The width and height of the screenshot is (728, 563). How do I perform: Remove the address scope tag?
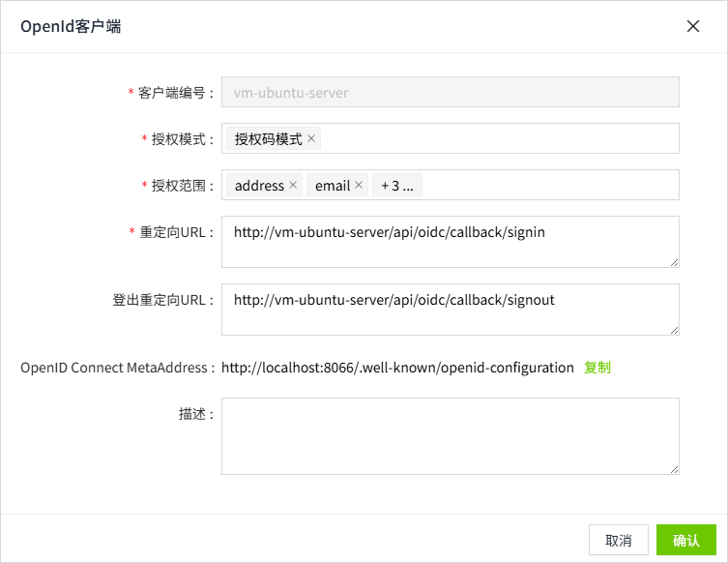coord(293,185)
